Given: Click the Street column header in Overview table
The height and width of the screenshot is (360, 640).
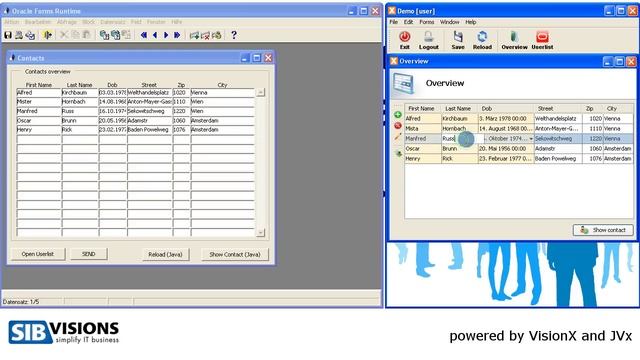Looking at the screenshot, I should pyautogui.click(x=558, y=109).
